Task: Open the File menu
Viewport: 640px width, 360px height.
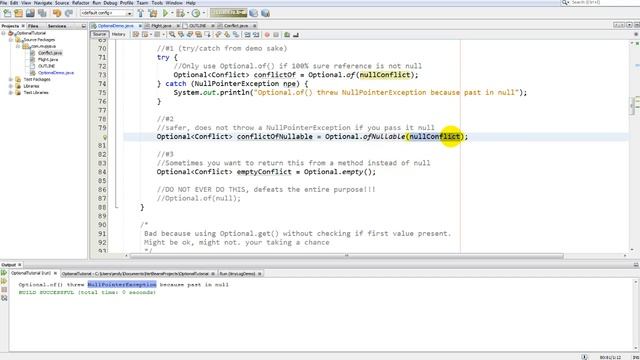Action: (4, 3)
